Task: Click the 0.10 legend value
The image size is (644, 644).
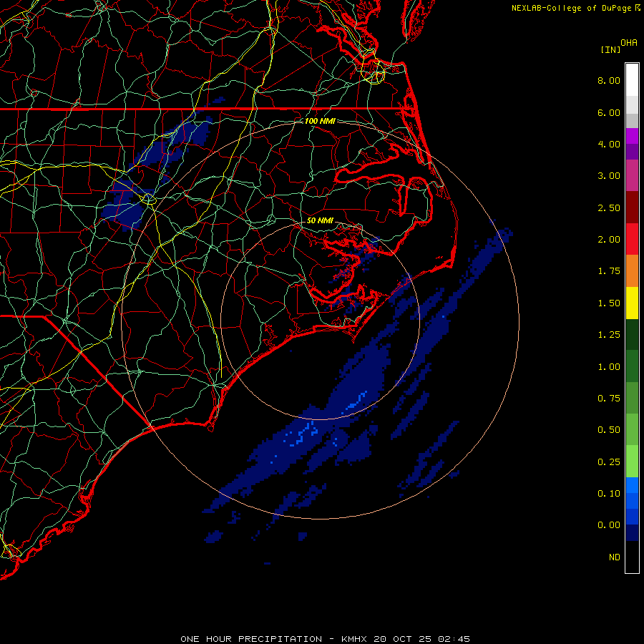Action: [609, 494]
